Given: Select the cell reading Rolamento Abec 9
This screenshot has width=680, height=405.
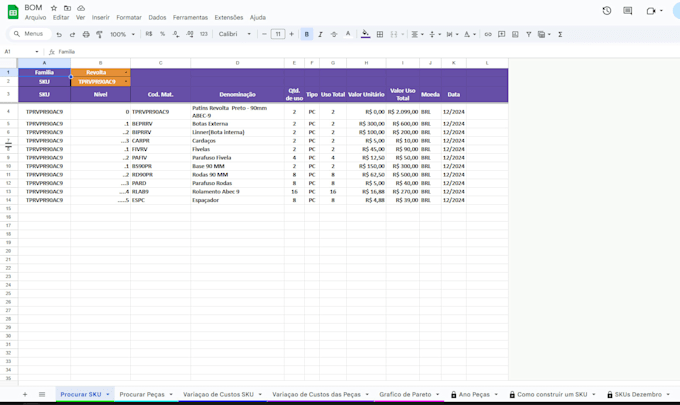Looking at the screenshot, I should [237, 192].
